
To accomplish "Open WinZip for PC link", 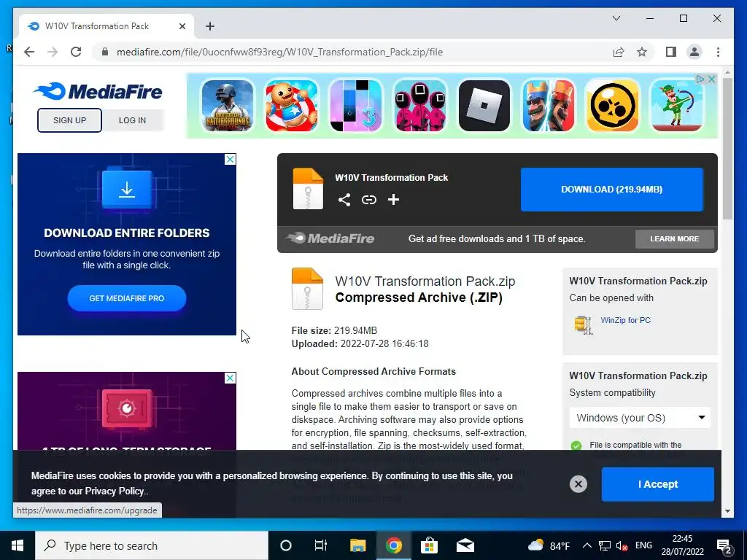I will pos(625,320).
